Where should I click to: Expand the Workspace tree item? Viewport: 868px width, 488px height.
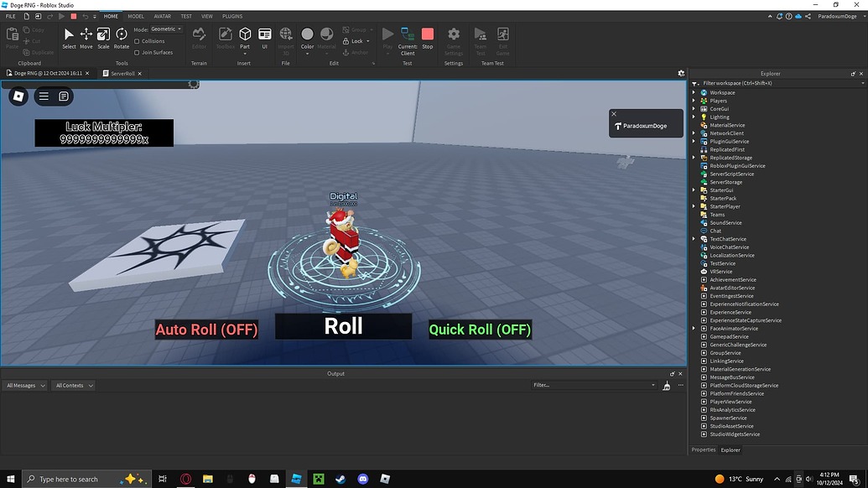pyautogui.click(x=693, y=92)
